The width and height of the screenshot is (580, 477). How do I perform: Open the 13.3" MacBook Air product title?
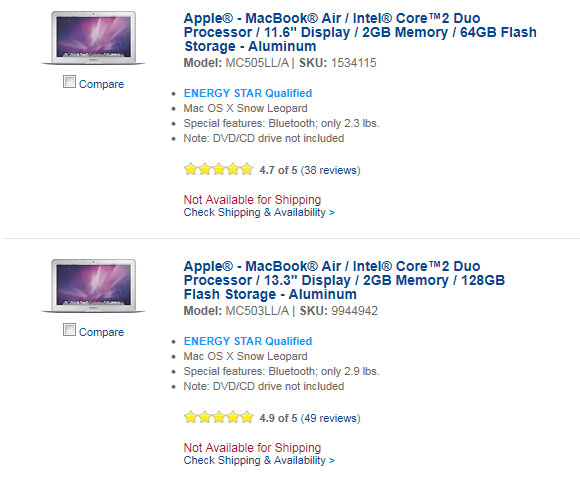[x=344, y=280]
